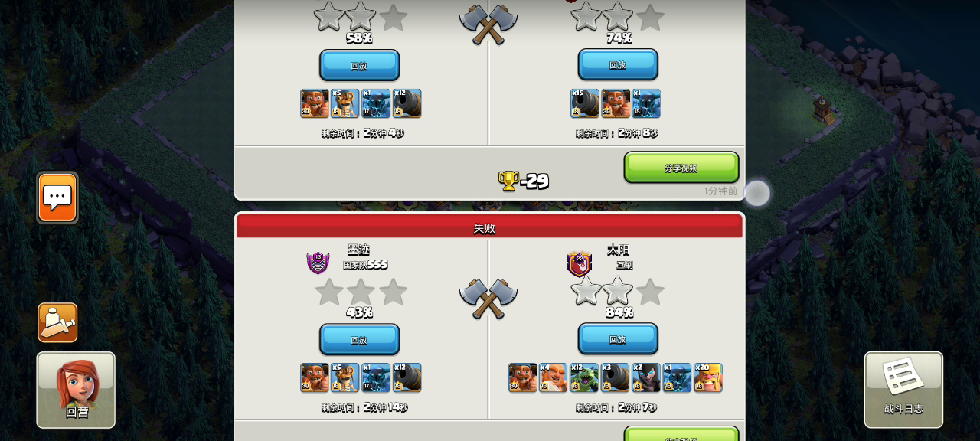Tap the orange attack sword icon
This screenshot has height=441, width=980.
tap(57, 322)
